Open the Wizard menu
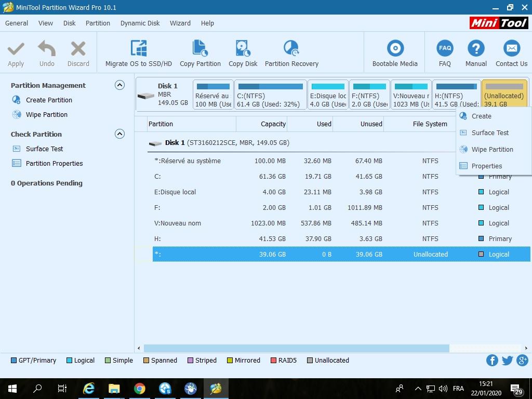The image size is (532, 399). pos(180,23)
